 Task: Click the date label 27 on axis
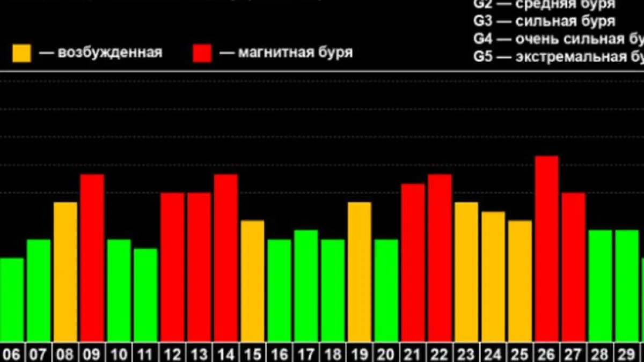[x=573, y=353]
